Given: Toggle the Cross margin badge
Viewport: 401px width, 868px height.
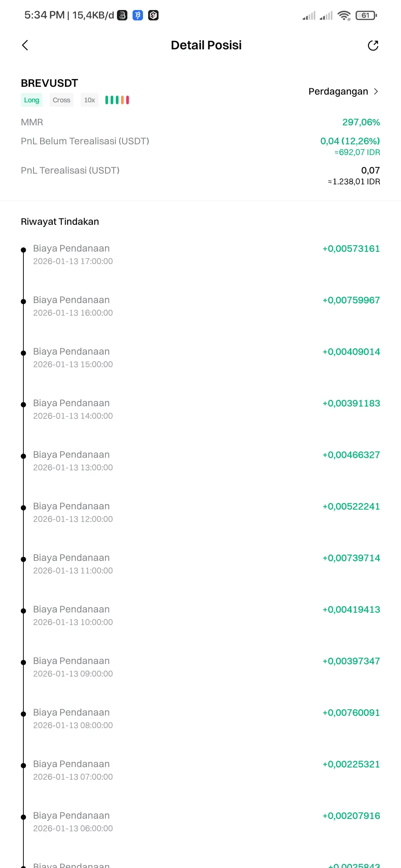Looking at the screenshot, I should 61,100.
